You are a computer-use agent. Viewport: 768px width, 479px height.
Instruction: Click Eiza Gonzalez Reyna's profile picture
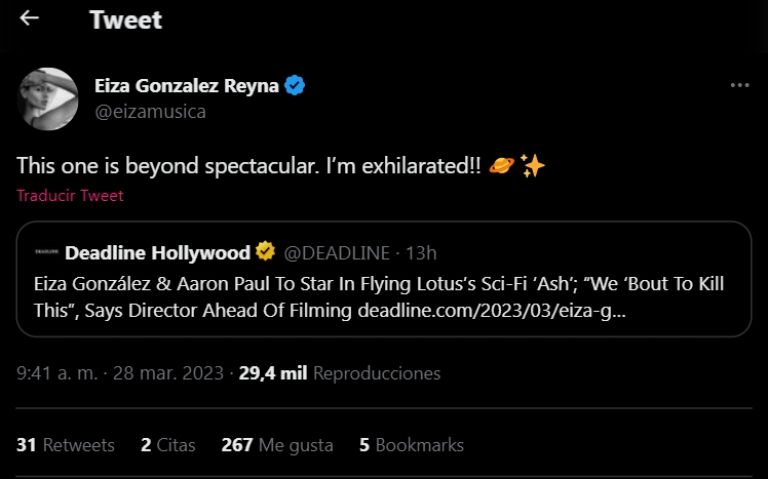point(48,98)
